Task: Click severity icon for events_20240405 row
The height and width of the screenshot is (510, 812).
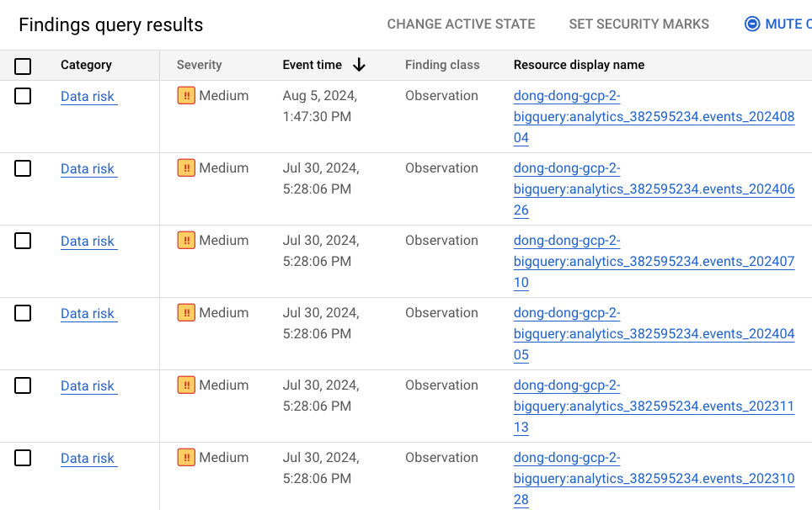Action: click(186, 313)
